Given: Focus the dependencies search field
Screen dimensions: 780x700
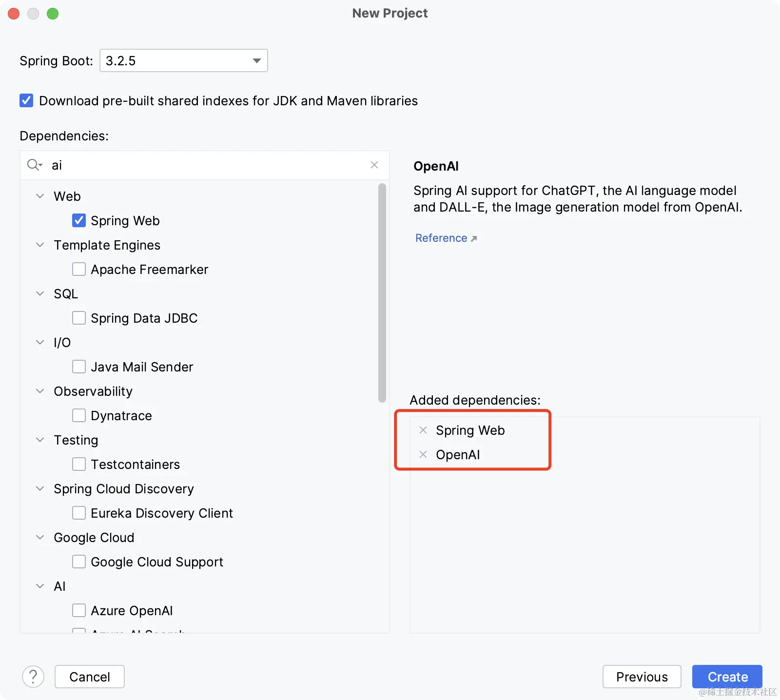Looking at the screenshot, I should tap(205, 165).
